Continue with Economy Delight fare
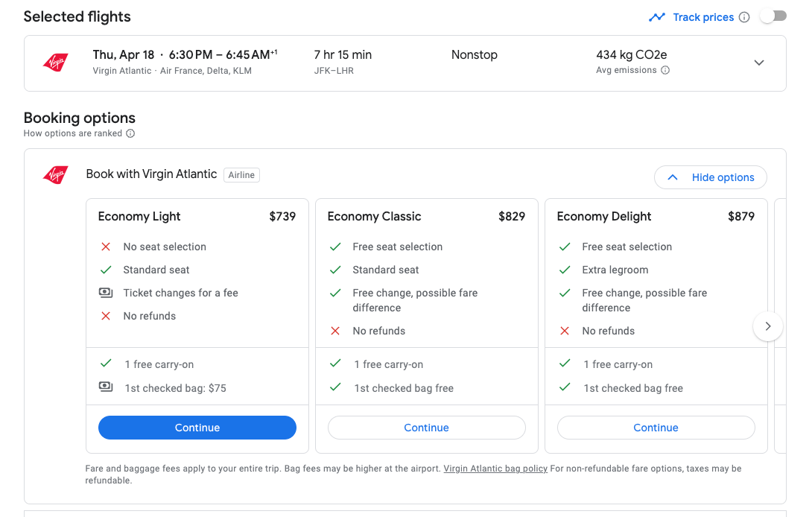 tap(656, 428)
